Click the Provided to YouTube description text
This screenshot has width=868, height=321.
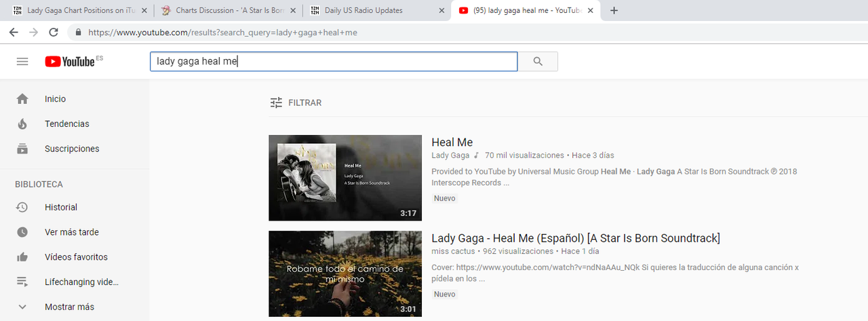(x=614, y=177)
